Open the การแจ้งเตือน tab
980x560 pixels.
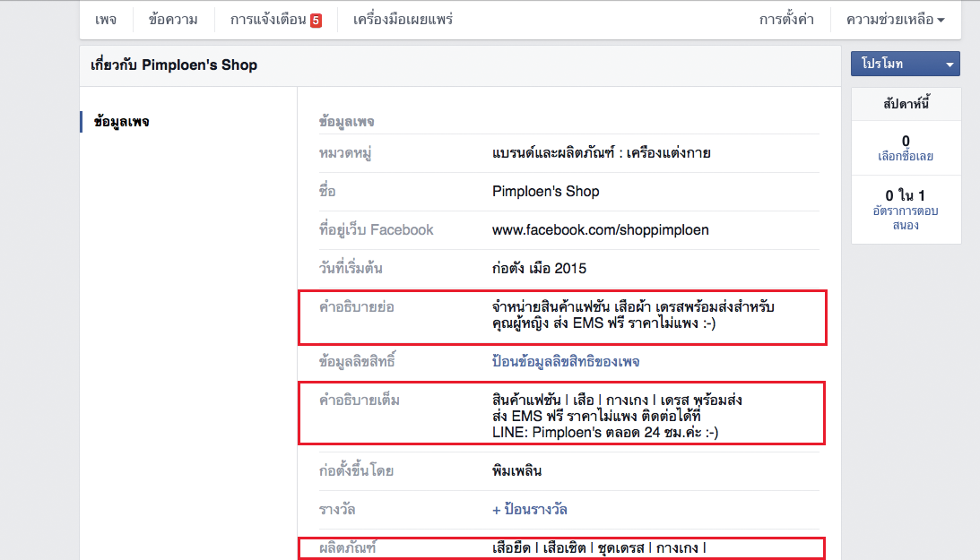[268, 20]
